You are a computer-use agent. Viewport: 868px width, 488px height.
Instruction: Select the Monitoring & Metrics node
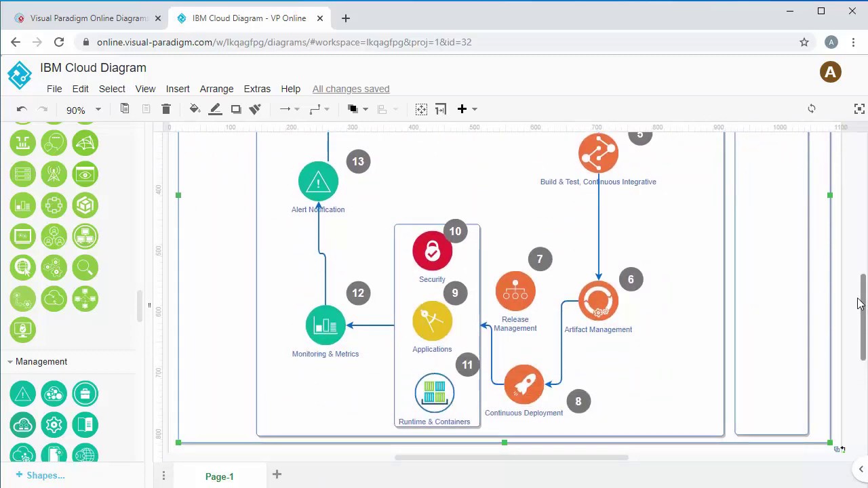pyautogui.click(x=325, y=326)
